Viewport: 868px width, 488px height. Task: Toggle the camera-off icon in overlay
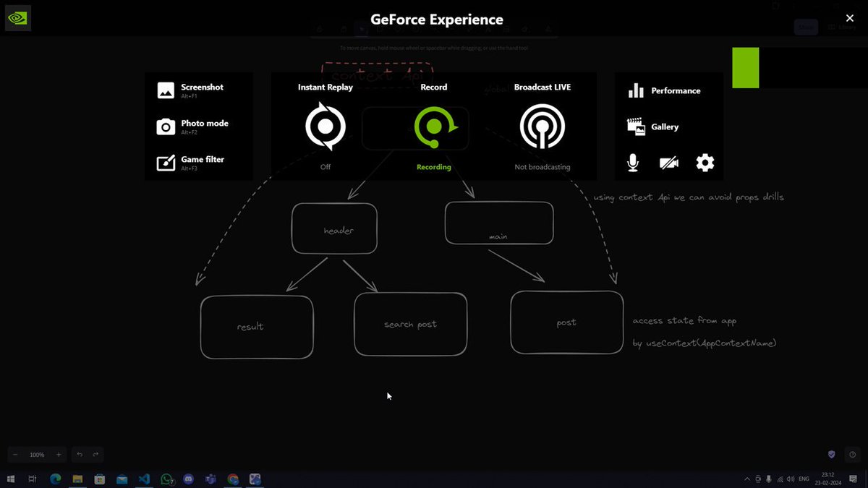[669, 163]
